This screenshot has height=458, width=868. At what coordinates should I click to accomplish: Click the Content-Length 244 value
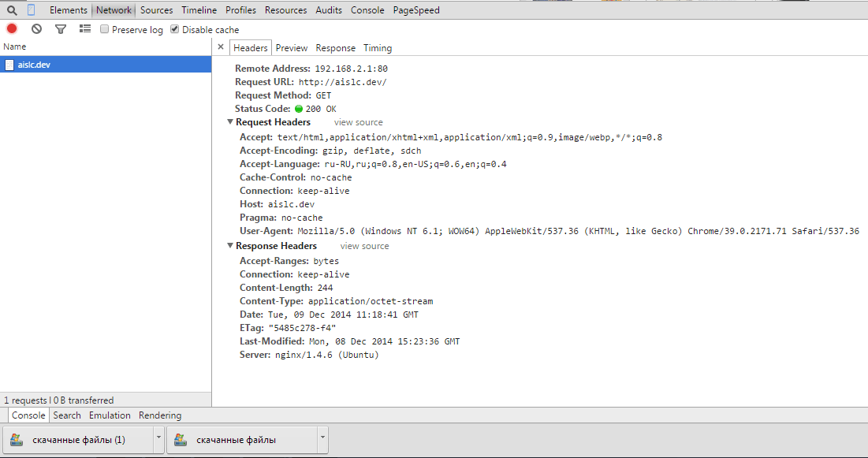click(x=325, y=288)
